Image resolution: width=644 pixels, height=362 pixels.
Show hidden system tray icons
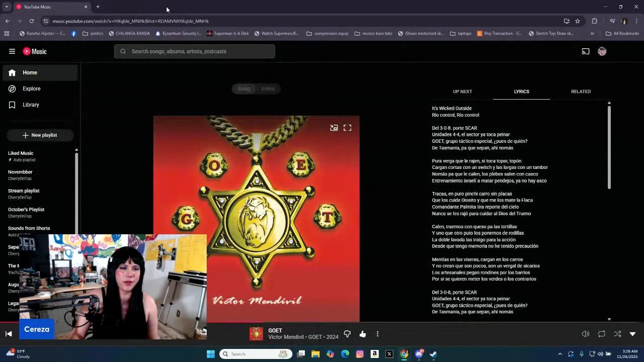tap(560, 354)
